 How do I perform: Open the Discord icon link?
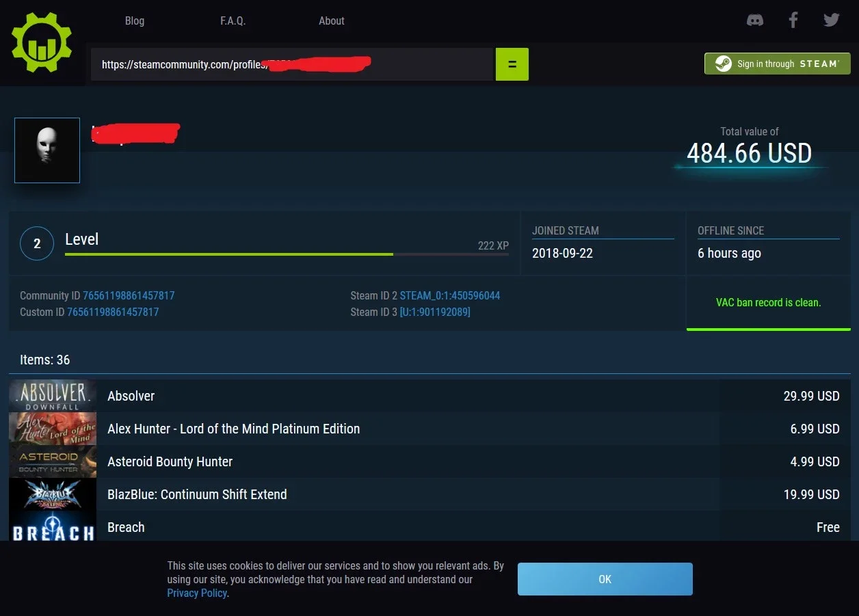[x=755, y=21]
